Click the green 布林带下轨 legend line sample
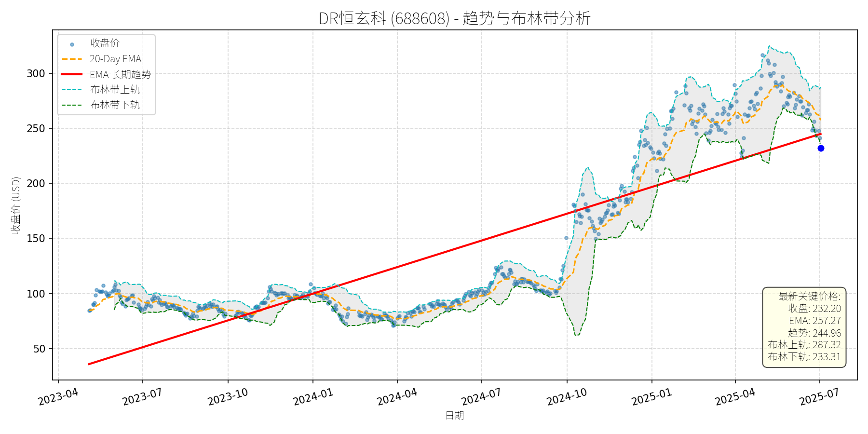Screen dimensions: 868x434 tap(72, 105)
